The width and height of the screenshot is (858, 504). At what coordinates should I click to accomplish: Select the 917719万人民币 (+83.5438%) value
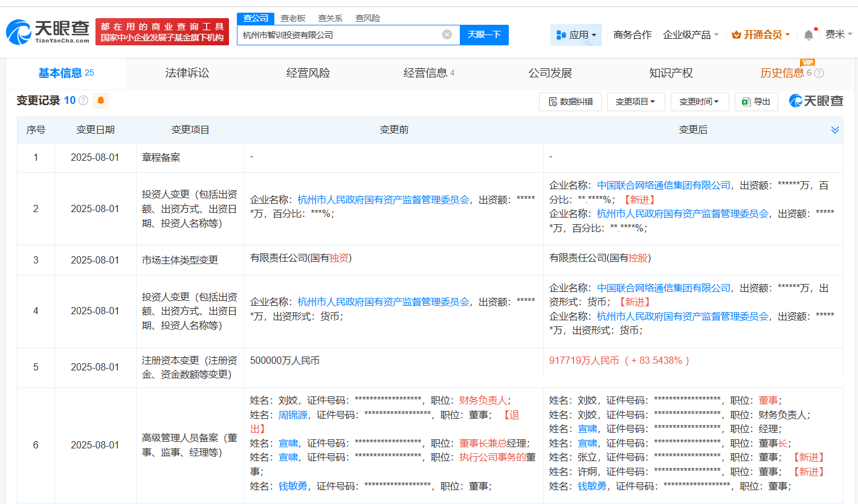point(619,360)
